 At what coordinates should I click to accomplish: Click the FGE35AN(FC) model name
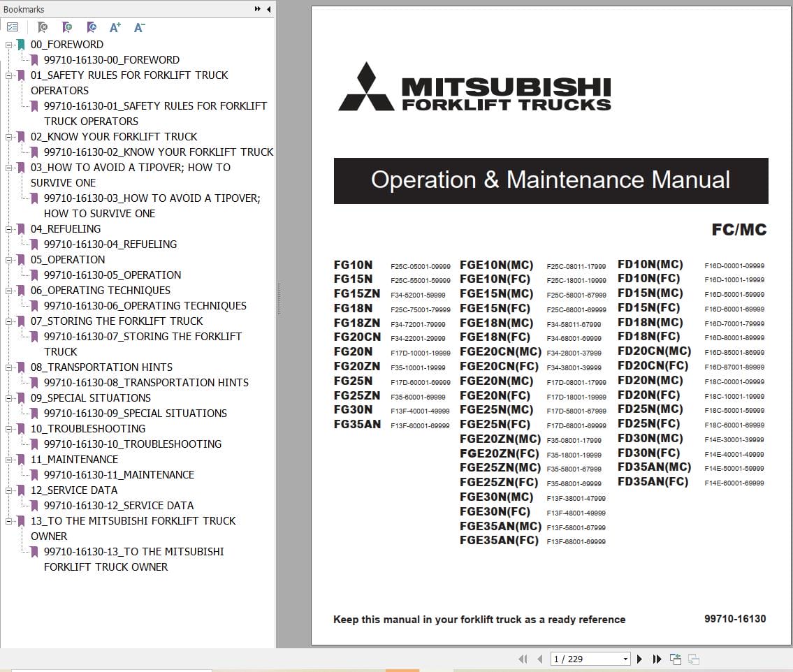[x=499, y=540]
